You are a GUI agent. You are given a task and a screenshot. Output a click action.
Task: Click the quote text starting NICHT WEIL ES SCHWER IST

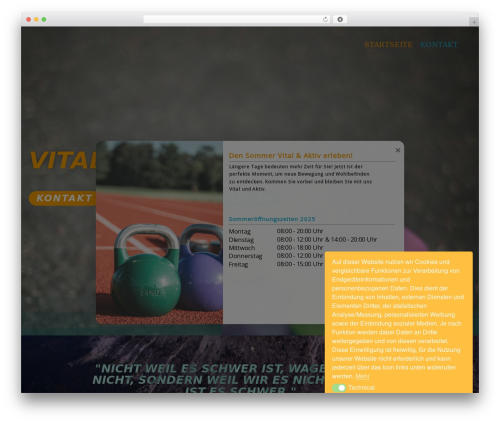(x=208, y=379)
